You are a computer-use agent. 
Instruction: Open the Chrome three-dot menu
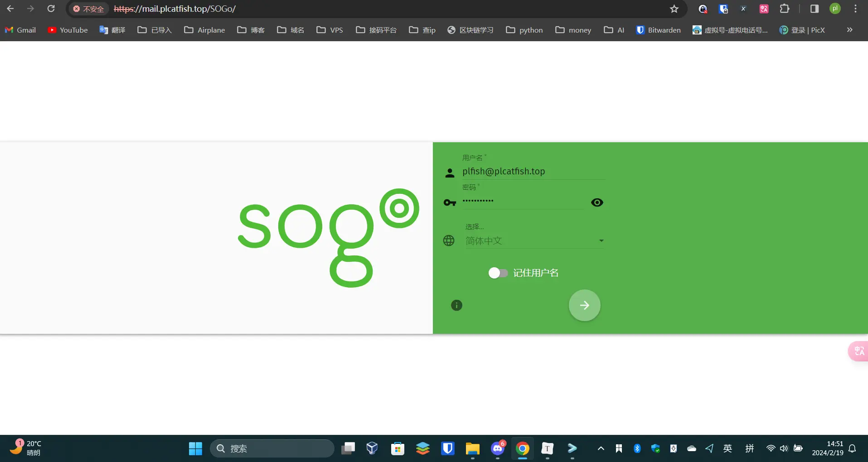[855, 9]
